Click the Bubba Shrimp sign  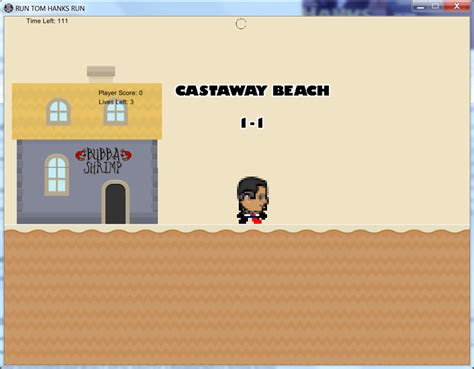click(103, 161)
